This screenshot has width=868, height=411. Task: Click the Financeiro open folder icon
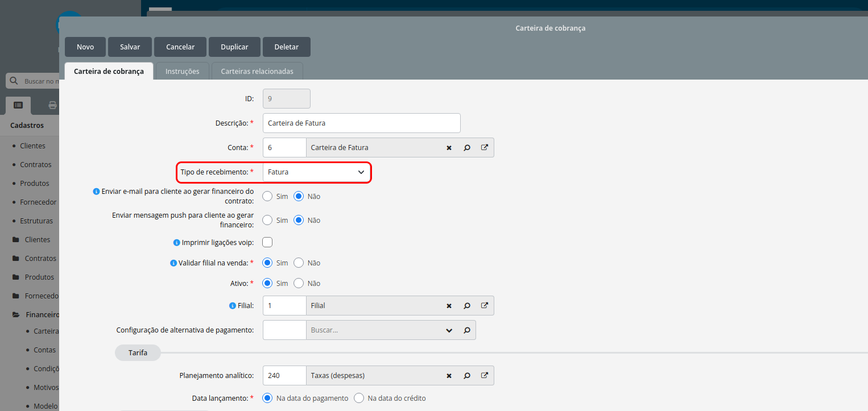15,314
